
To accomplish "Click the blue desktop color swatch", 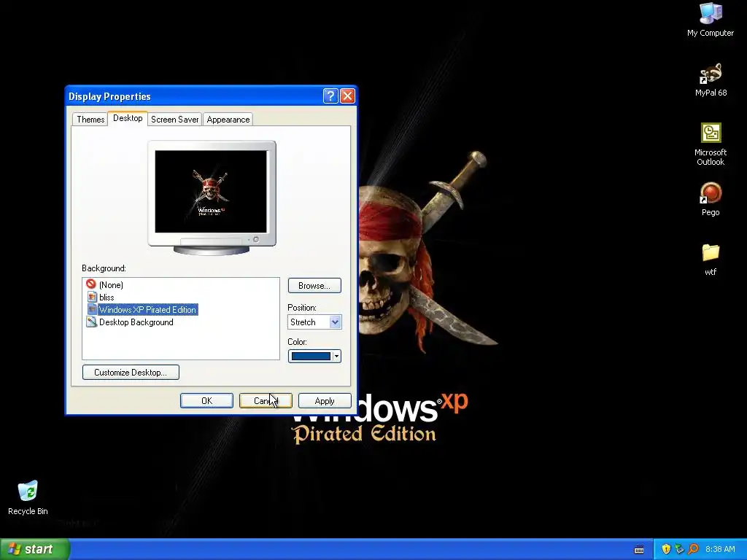I will [311, 356].
